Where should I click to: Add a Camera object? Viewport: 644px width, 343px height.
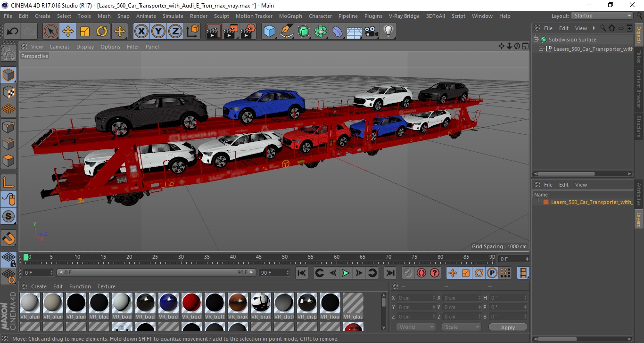371,32
